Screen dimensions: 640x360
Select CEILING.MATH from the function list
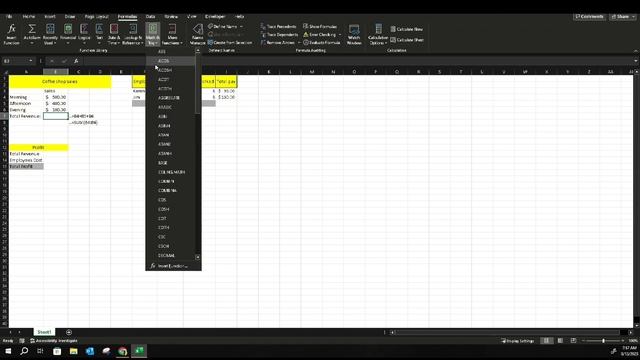(170, 172)
